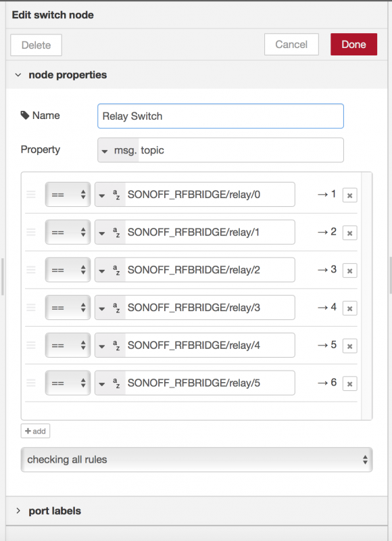Click the tag icon beside Name label
The height and width of the screenshot is (541, 392).
pyautogui.click(x=25, y=115)
